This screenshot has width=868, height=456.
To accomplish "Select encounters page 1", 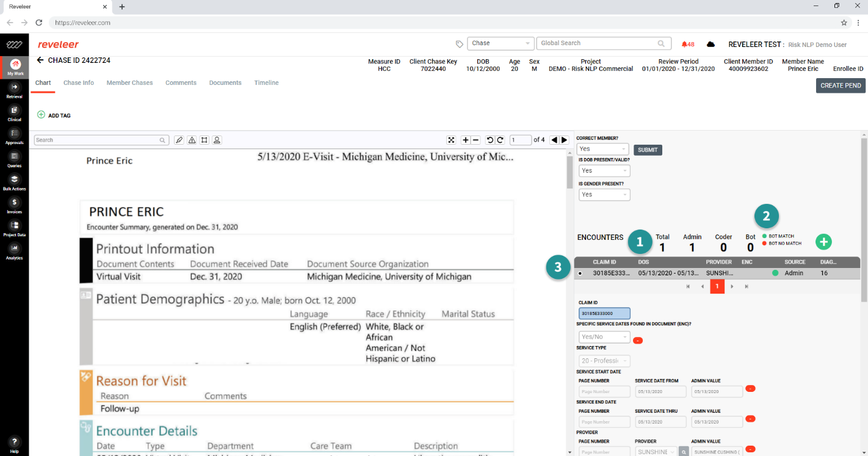I will [x=717, y=286].
